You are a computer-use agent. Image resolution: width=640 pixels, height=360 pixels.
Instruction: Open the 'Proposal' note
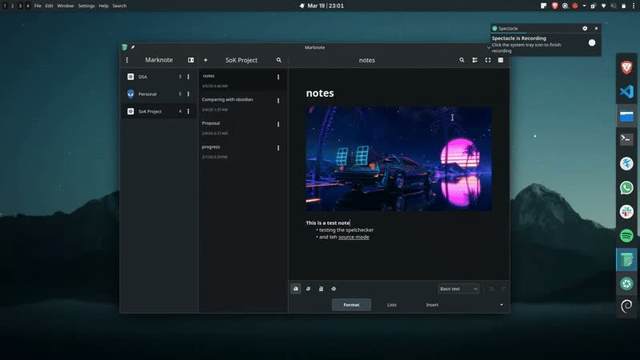click(x=242, y=128)
